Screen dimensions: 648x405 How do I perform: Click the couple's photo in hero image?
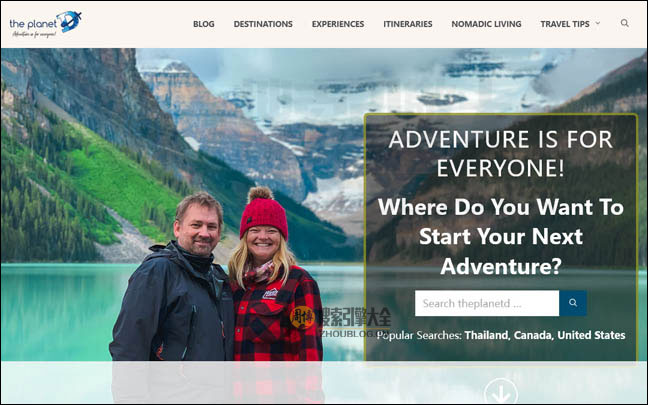click(216, 275)
